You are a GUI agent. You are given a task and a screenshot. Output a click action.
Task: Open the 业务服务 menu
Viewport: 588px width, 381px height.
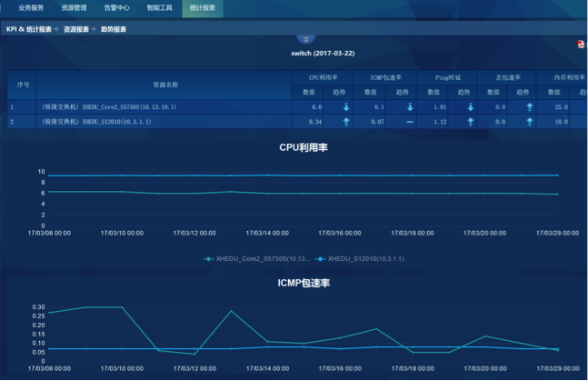[x=31, y=7]
